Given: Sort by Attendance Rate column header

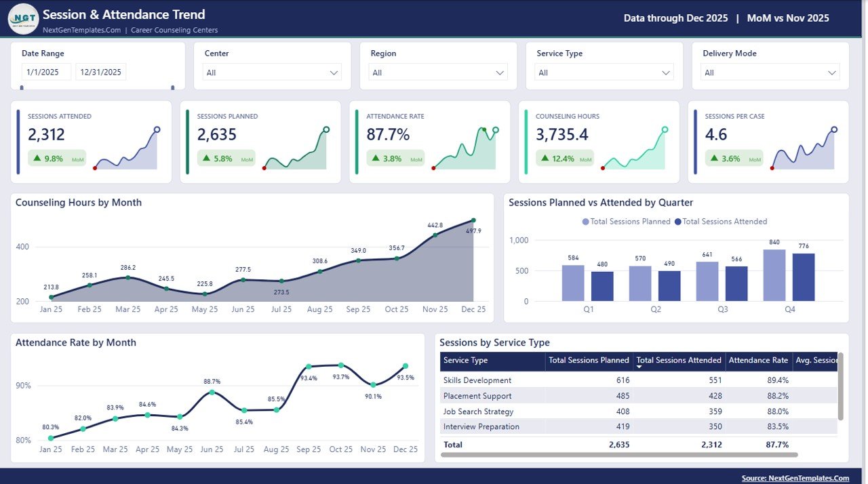Looking at the screenshot, I should point(758,361).
